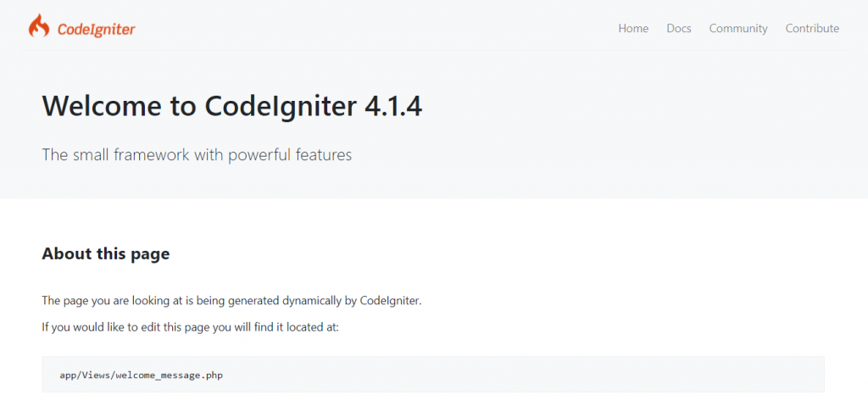Open the Home navigation link
Image resolution: width=868 pixels, height=406 pixels.
(x=633, y=28)
